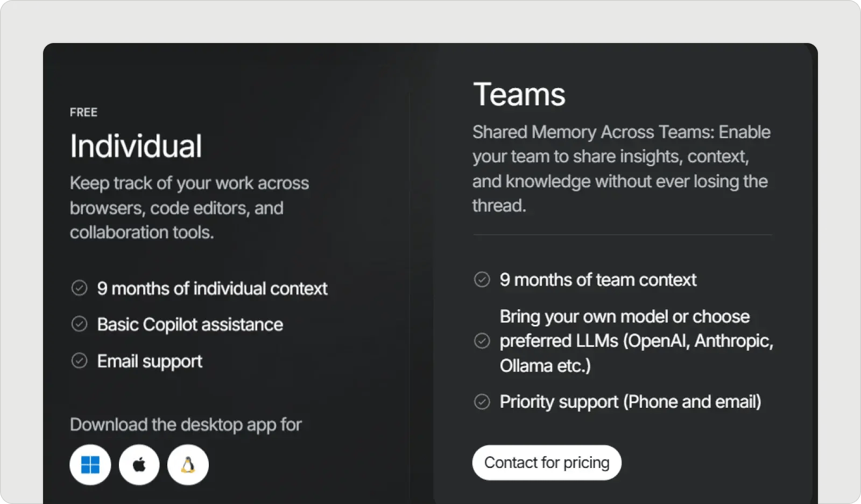This screenshot has height=504, width=861.
Task: Click the Linux penguin download icon
Action: [x=188, y=465]
